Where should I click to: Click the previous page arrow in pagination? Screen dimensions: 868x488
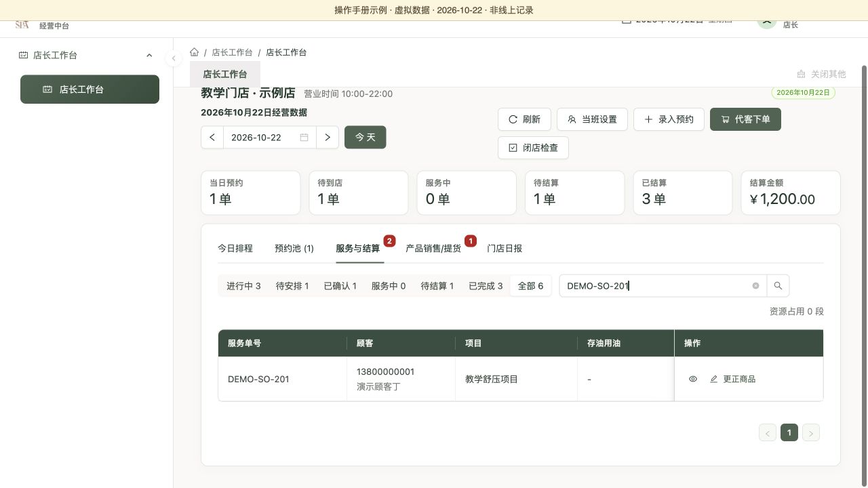coord(768,432)
